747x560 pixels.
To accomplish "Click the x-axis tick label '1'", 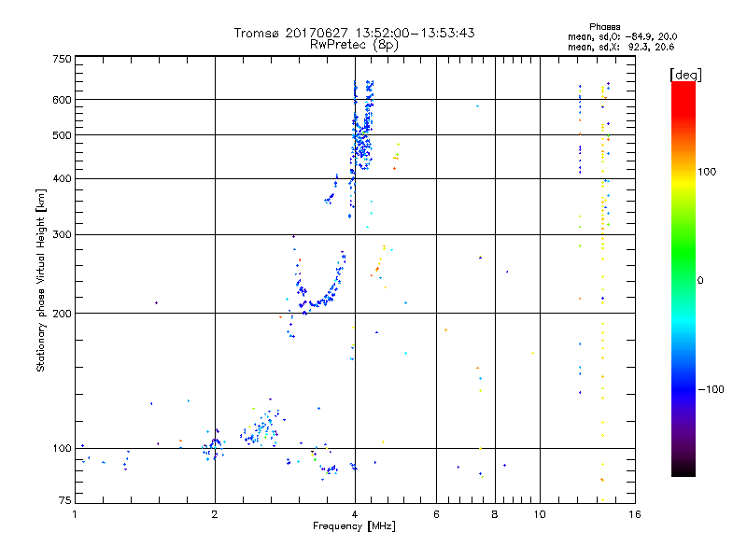I will (x=75, y=514).
